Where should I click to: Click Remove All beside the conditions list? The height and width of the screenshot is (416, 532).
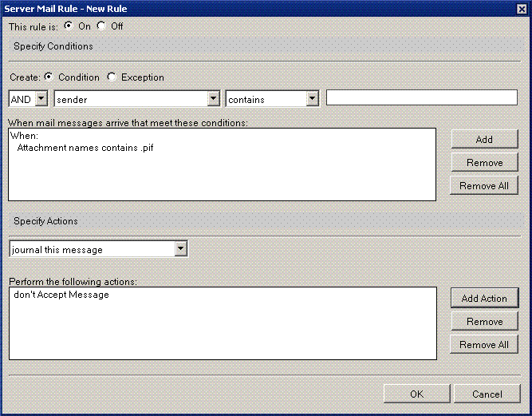coord(484,186)
